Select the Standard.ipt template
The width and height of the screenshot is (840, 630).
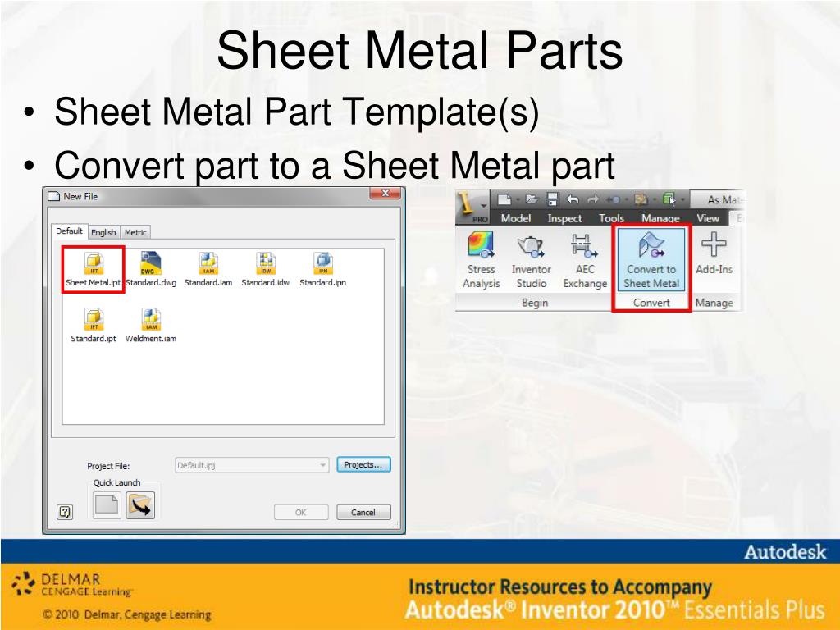tap(94, 325)
